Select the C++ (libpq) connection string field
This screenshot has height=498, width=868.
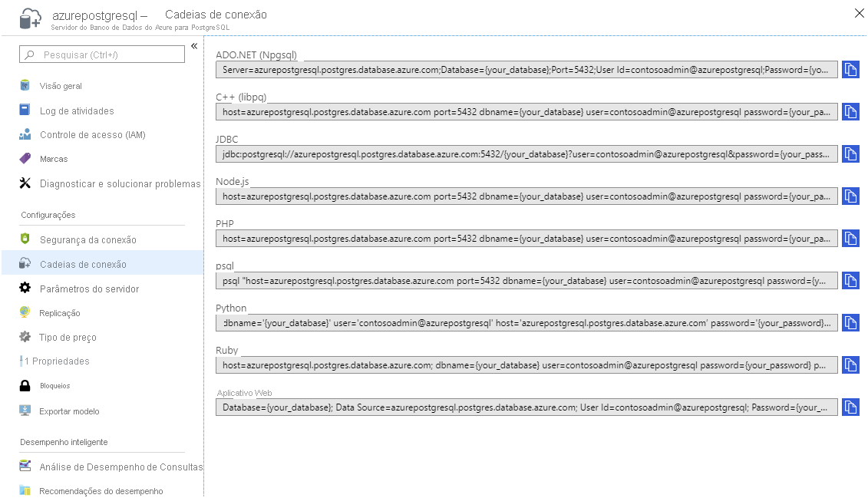coord(526,112)
